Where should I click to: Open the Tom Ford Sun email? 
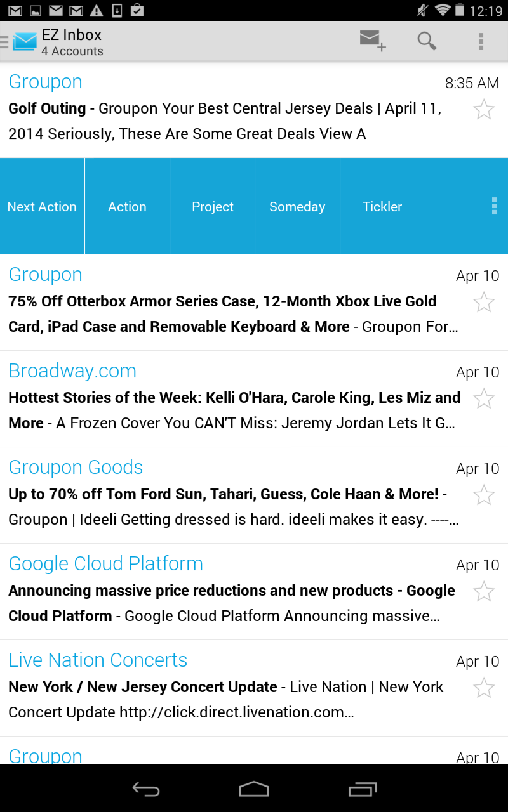[x=254, y=495]
